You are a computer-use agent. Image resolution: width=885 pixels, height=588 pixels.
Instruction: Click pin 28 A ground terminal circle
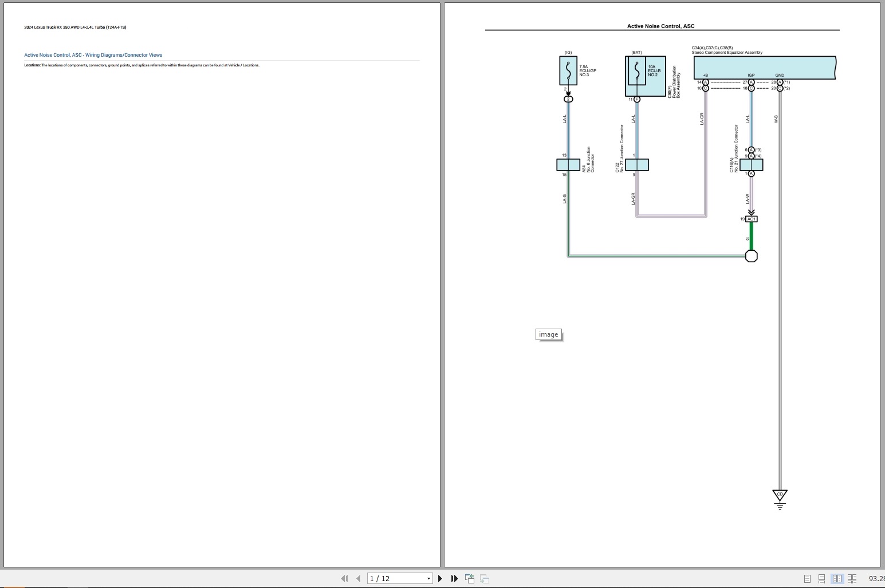780,82
